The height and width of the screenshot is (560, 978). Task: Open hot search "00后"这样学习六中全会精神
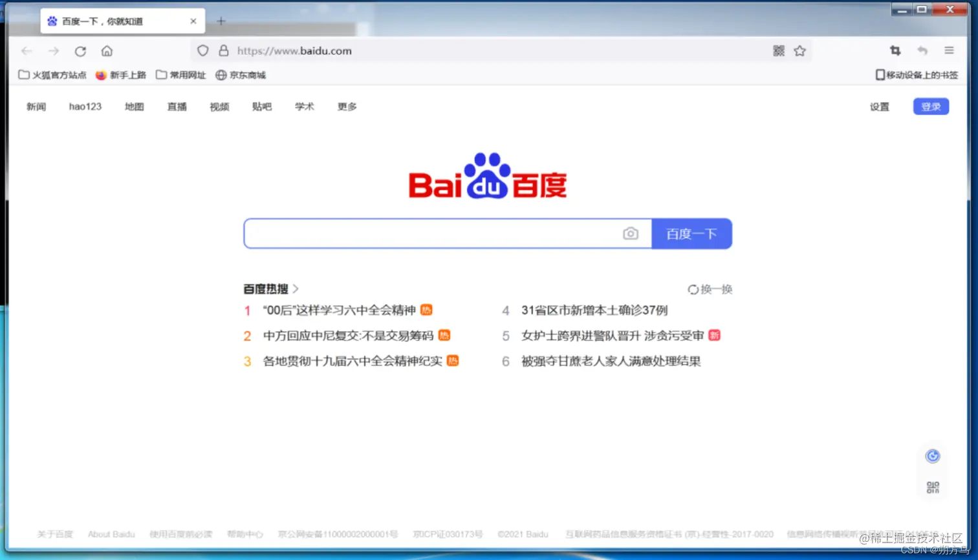tap(340, 310)
